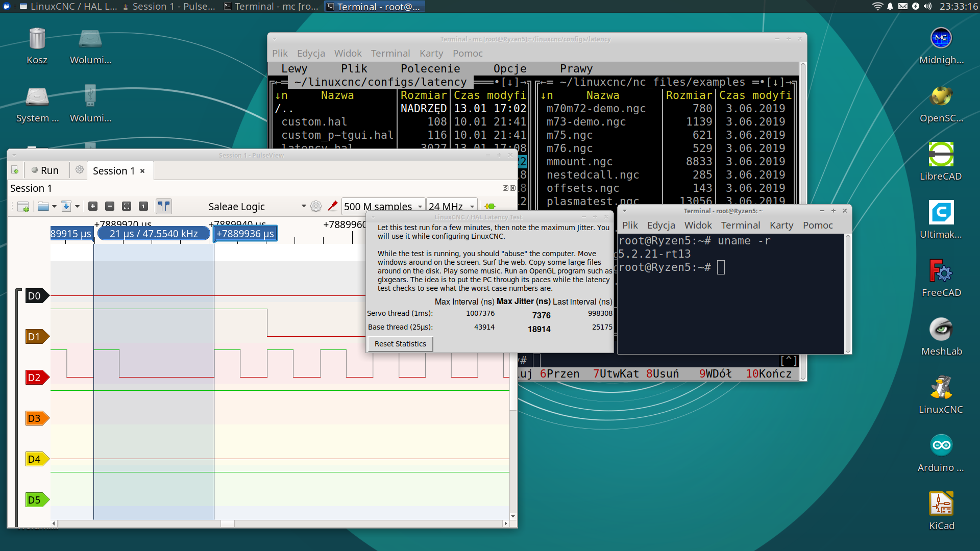
Task: Click 21 µs / 47.5540 kHz cursor label
Action: (154, 234)
